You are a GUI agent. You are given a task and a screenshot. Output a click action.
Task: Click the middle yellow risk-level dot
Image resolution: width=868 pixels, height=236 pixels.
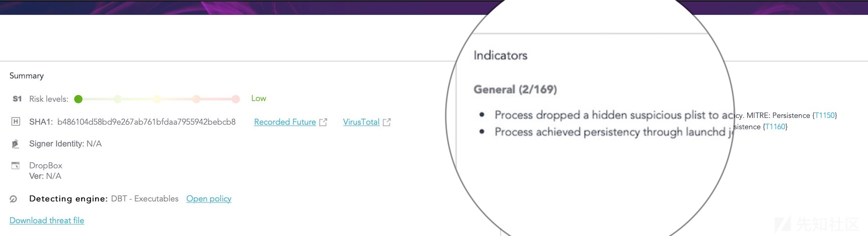tap(157, 99)
